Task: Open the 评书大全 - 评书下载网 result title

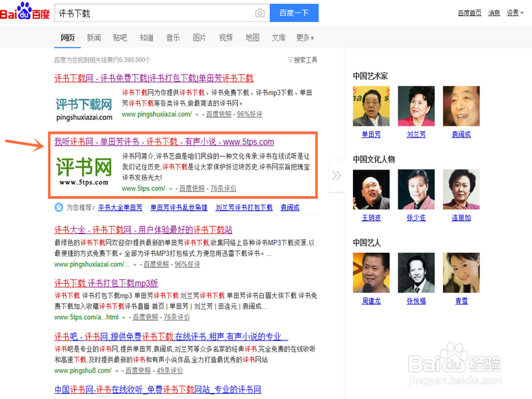Action: click(x=143, y=229)
